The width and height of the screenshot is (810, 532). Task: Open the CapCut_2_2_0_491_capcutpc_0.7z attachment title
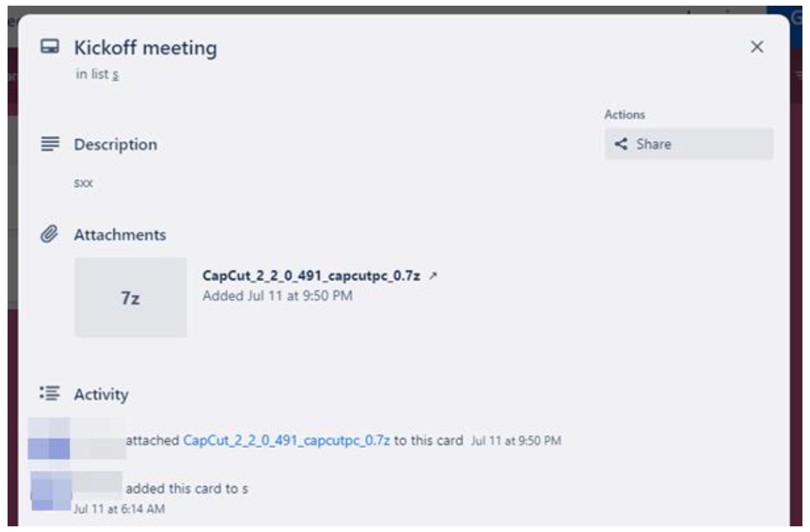tap(311, 276)
